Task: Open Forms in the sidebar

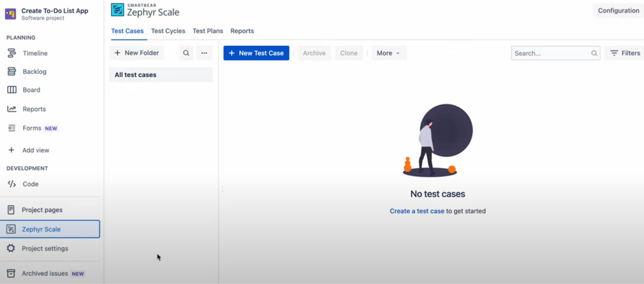Action: 32,128
